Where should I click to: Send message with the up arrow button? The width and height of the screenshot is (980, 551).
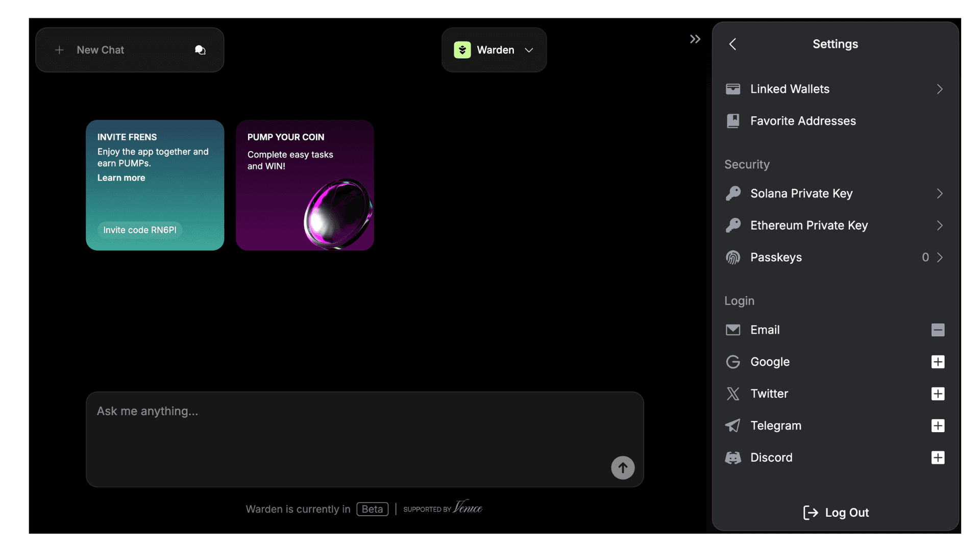(x=622, y=467)
